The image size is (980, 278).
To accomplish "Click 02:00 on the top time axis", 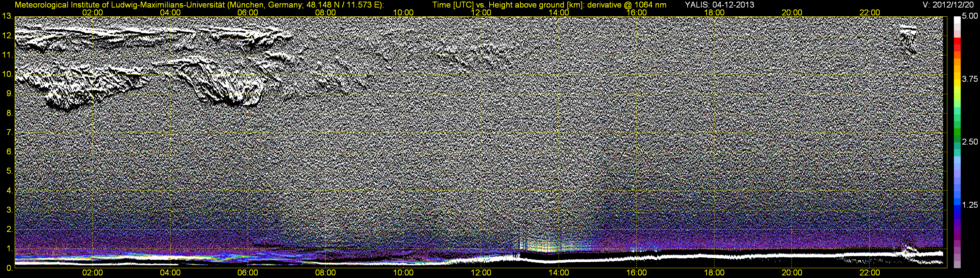I will [92, 12].
